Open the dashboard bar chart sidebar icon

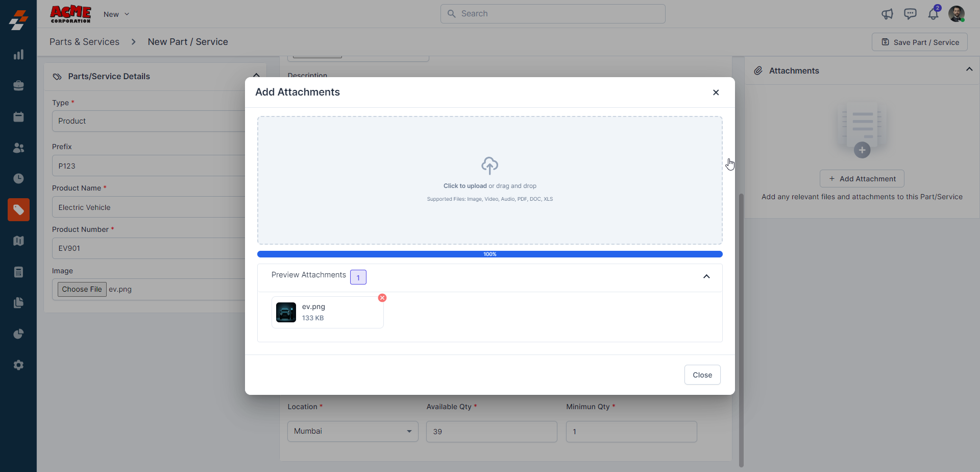(18, 55)
